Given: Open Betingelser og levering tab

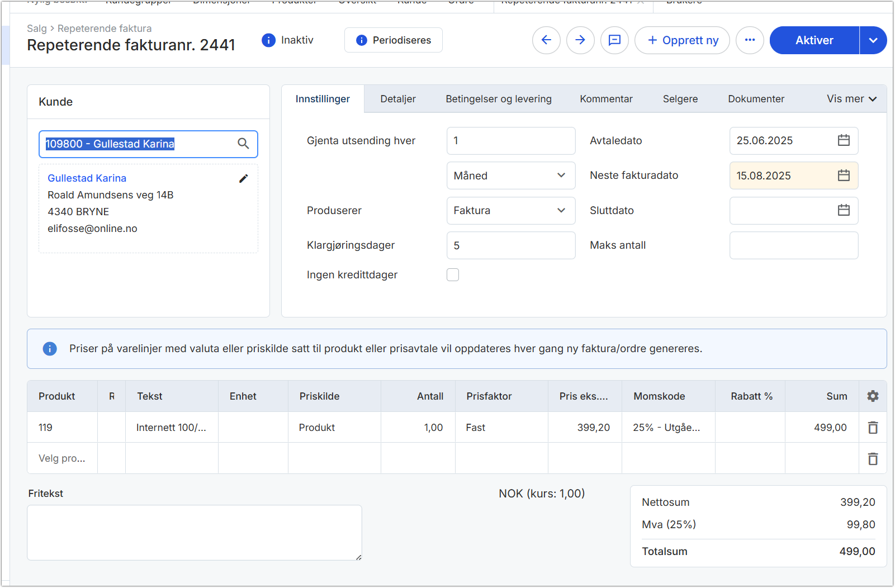Looking at the screenshot, I should pyautogui.click(x=498, y=99).
